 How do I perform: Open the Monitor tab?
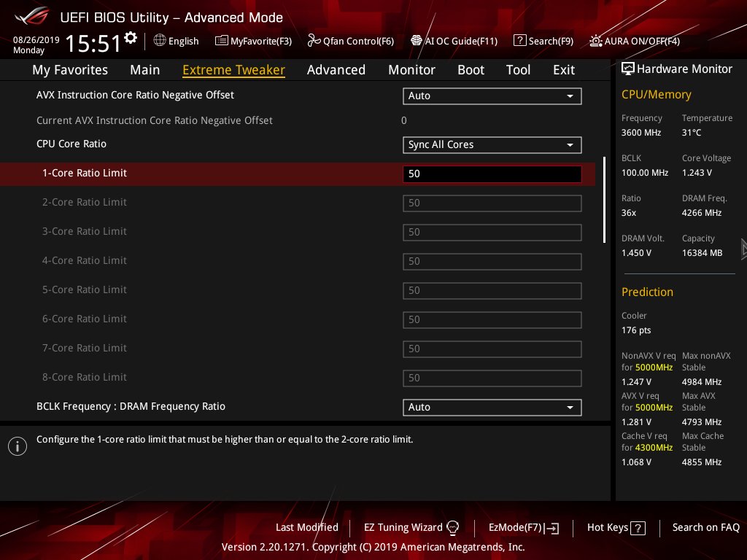[411, 70]
